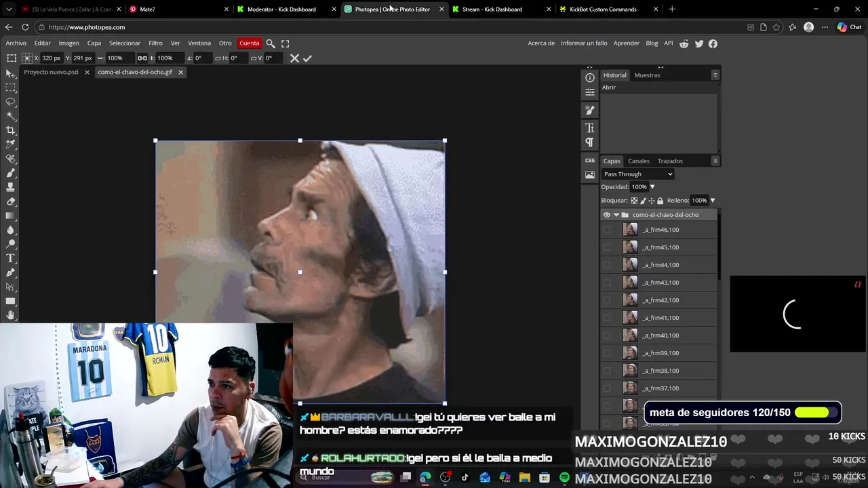The width and height of the screenshot is (868, 488).
Task: Open the Paragraph panel icon
Action: pos(590,142)
